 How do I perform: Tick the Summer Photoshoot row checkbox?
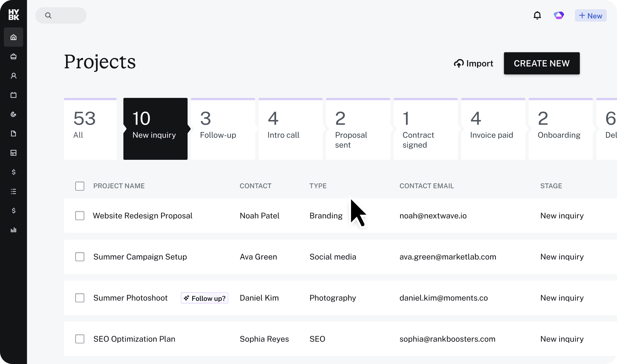[80, 298]
